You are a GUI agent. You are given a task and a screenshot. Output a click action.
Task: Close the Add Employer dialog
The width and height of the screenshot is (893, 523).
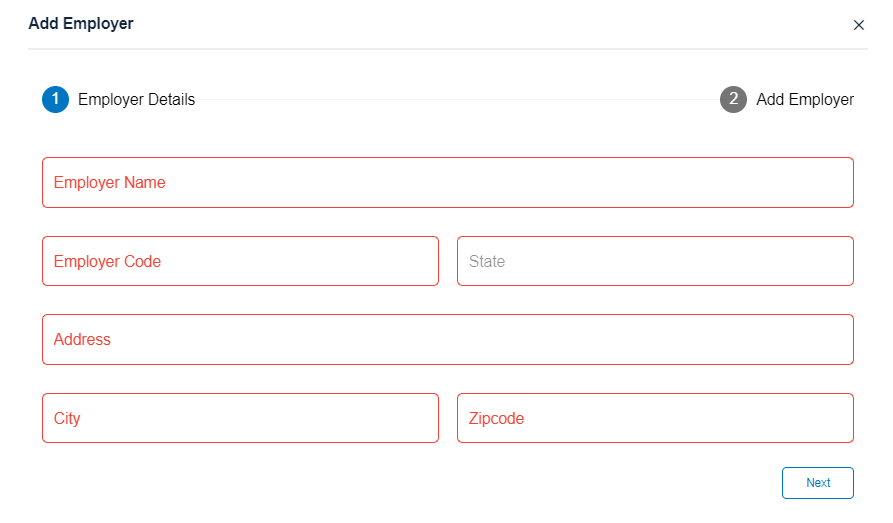[x=858, y=25]
